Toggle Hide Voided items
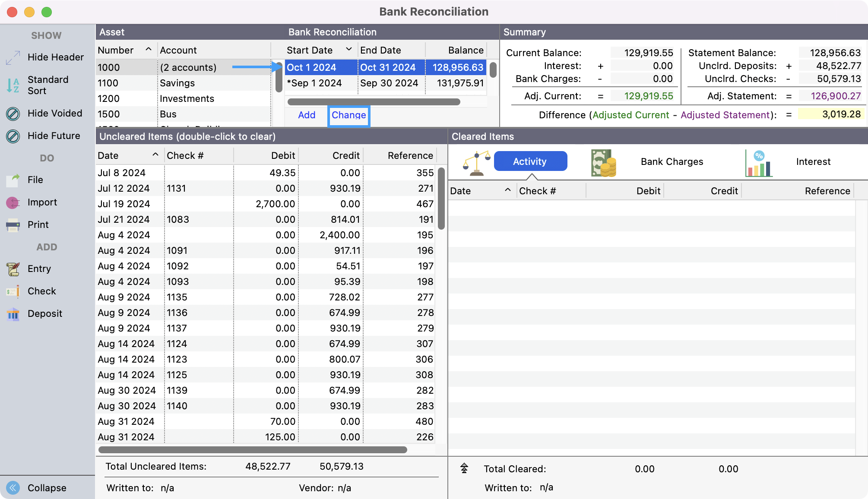 [13, 114]
